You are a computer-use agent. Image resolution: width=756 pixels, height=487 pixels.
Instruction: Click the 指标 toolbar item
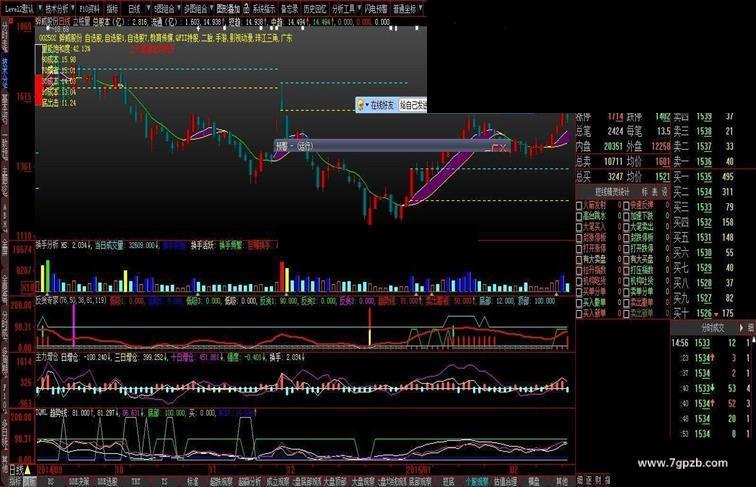tap(112, 9)
